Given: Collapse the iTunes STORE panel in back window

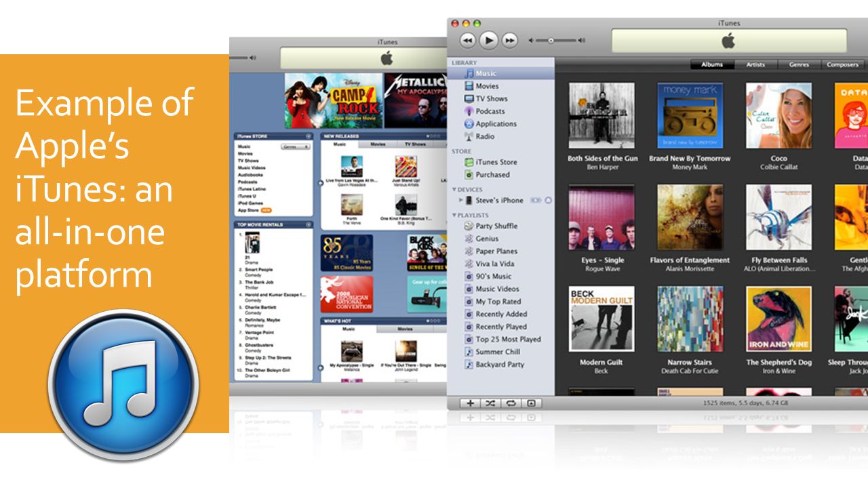Looking at the screenshot, I should [309, 136].
